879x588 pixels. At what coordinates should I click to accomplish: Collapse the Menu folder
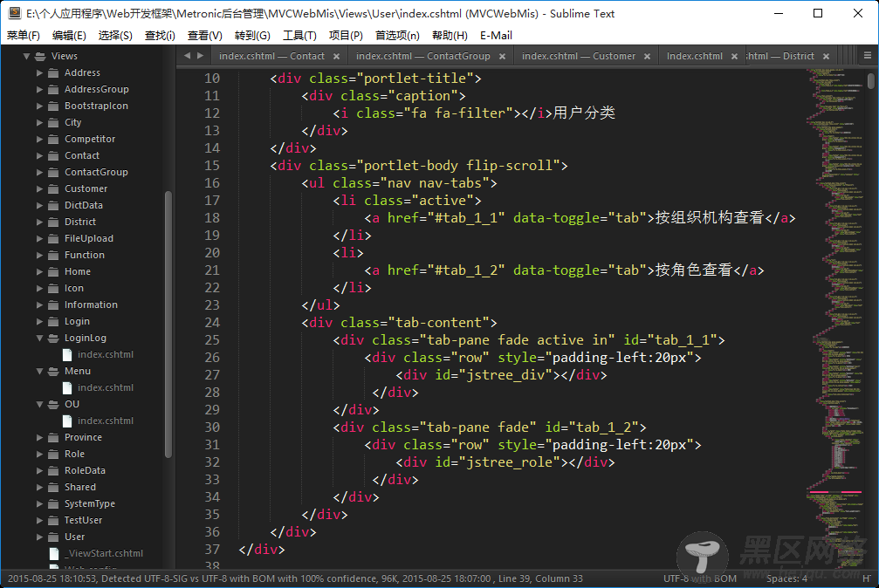[x=39, y=371]
